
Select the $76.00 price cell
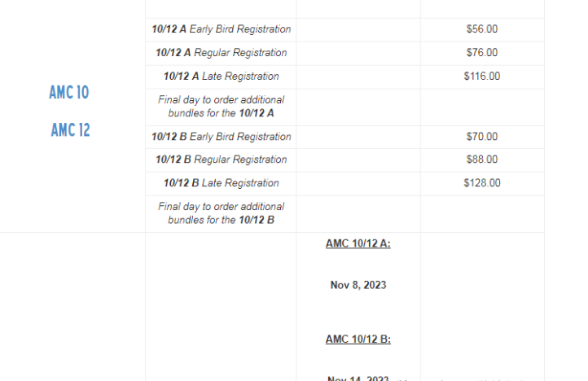[x=482, y=53]
